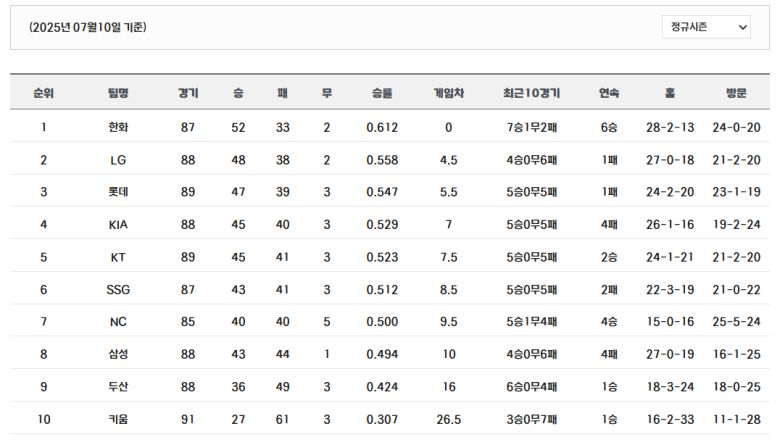This screenshot has height=445, width=780.
Task: Open the KT team entry
Action: [x=118, y=257]
